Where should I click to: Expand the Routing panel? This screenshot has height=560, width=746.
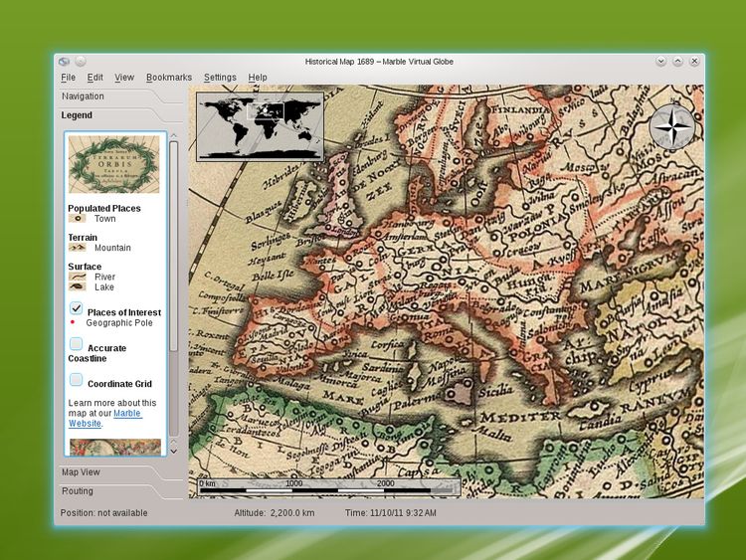[78, 490]
